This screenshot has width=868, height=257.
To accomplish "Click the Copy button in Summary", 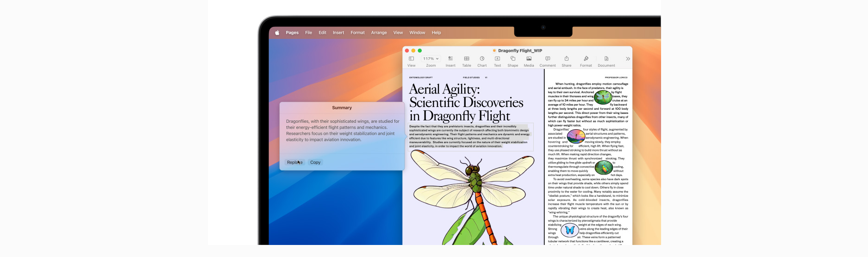I will 315,163.
